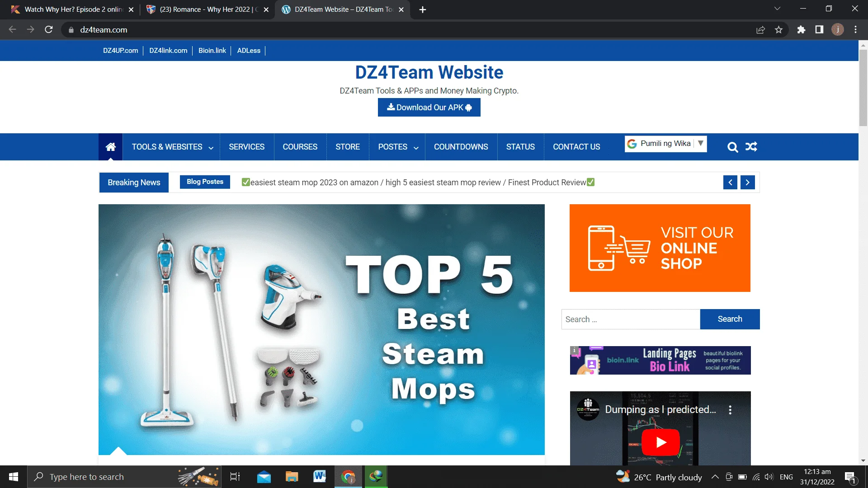Click the Home icon in the navigation bar
The height and width of the screenshot is (488, 868).
111,147
